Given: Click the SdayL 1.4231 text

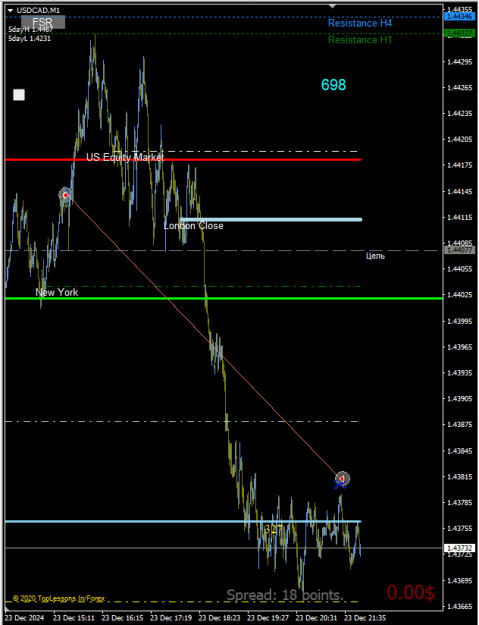Looking at the screenshot, I should [x=29, y=38].
